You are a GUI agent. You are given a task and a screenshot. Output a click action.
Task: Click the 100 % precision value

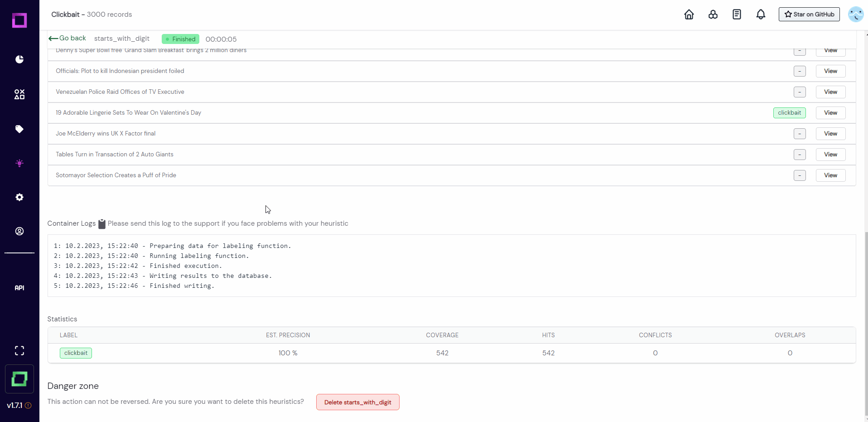click(288, 353)
